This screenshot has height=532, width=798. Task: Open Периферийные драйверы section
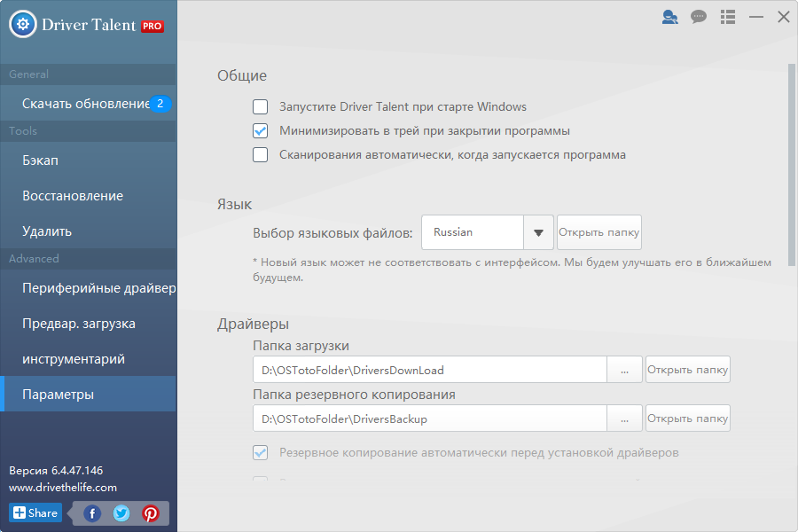point(88,288)
